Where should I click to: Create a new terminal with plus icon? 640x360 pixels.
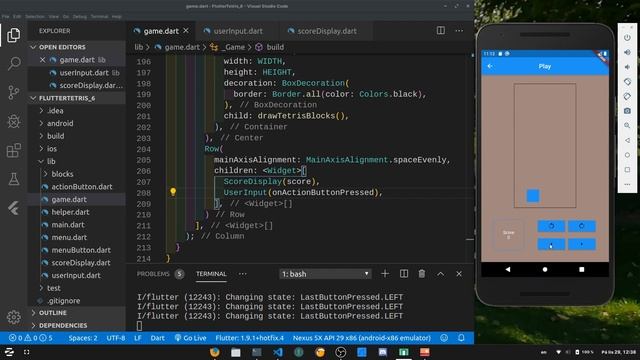385,274
